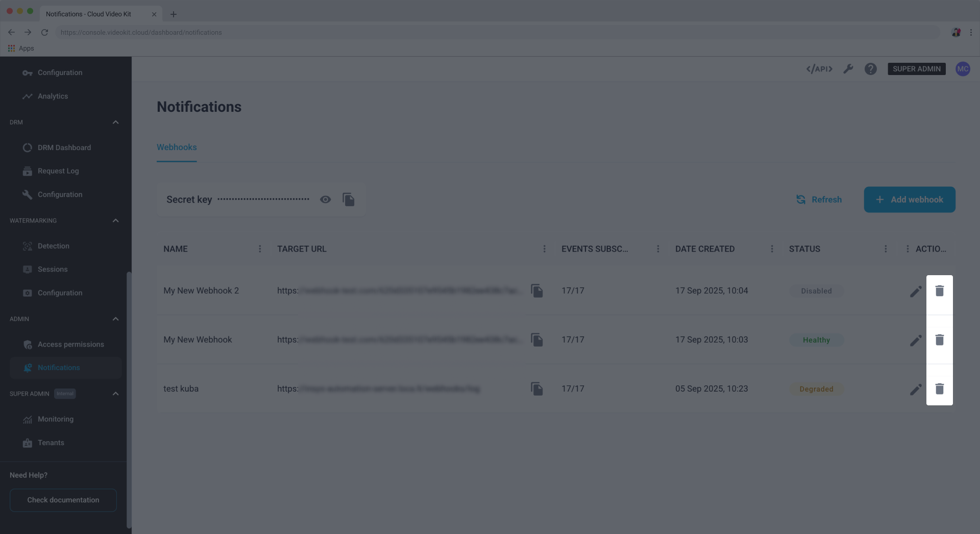
Task: Open the help question mark icon
Action: pyautogui.click(x=870, y=69)
